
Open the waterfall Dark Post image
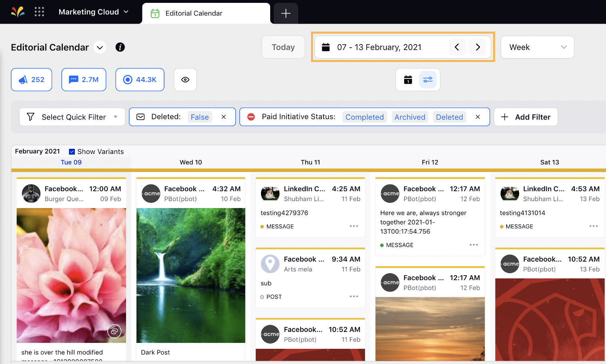click(x=191, y=275)
